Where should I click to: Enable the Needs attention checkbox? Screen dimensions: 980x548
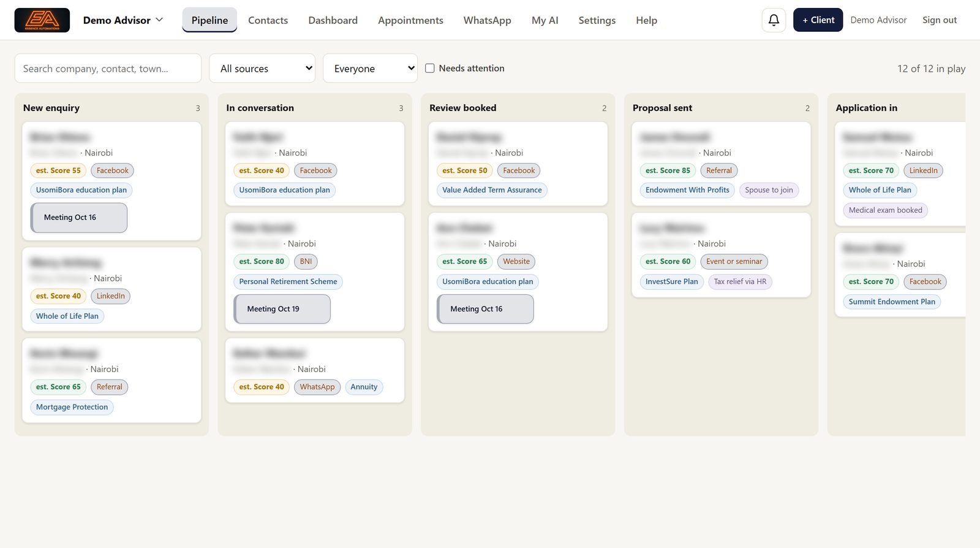click(430, 68)
